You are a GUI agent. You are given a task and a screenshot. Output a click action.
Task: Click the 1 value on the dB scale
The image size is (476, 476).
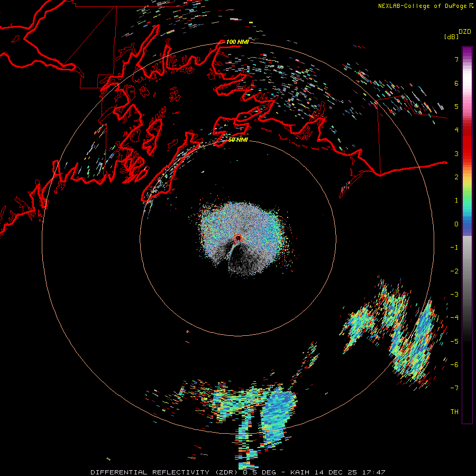point(456,200)
